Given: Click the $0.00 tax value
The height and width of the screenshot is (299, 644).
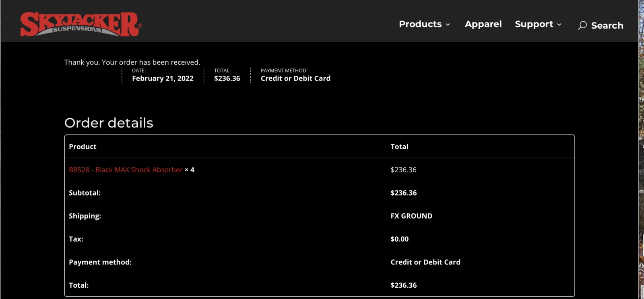Looking at the screenshot, I should 399,239.
